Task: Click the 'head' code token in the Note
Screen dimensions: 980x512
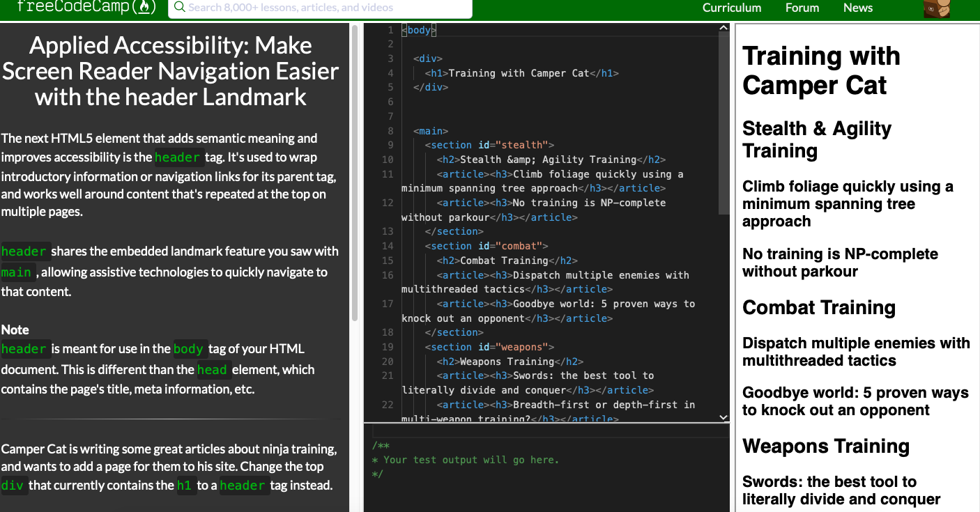Action: pos(212,370)
